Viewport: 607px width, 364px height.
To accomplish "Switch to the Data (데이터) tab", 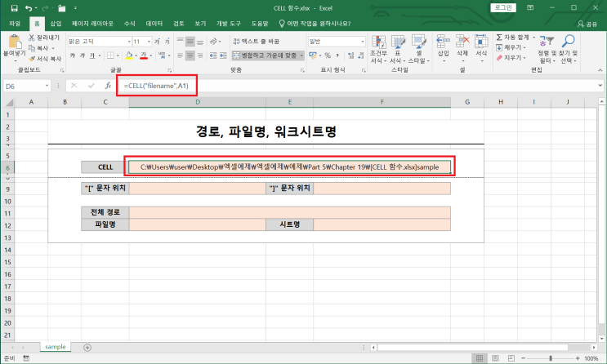I will click(x=154, y=24).
